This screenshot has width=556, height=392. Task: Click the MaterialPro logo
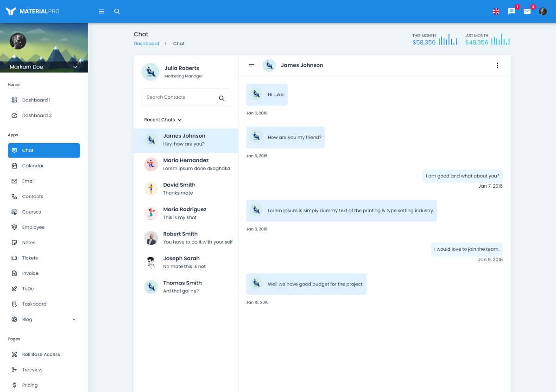[x=32, y=12]
